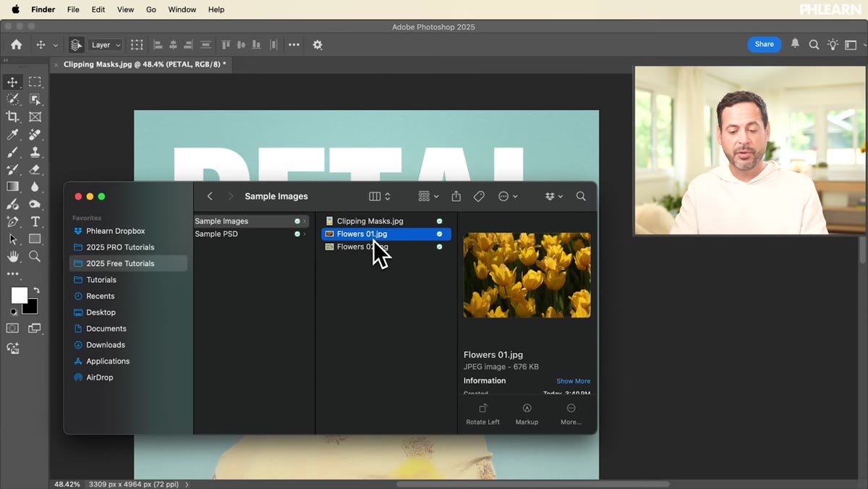
Task: Go back in Finder window
Action: (210, 196)
